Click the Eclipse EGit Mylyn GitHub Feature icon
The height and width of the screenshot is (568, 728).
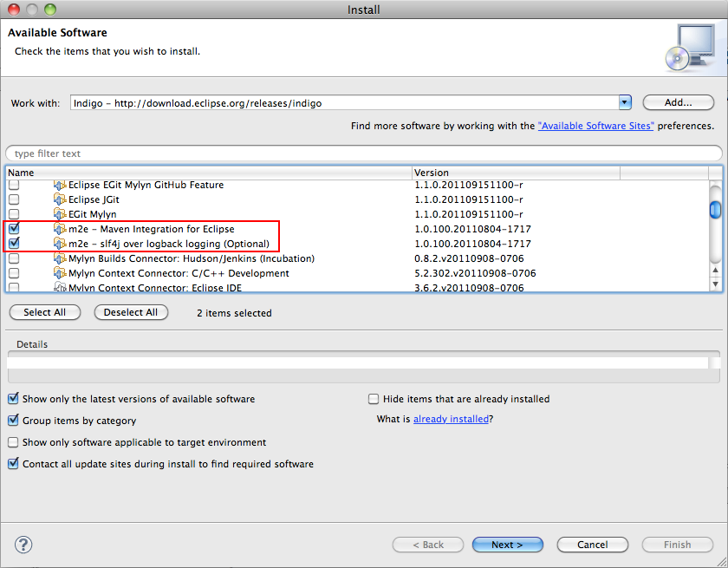point(60,185)
